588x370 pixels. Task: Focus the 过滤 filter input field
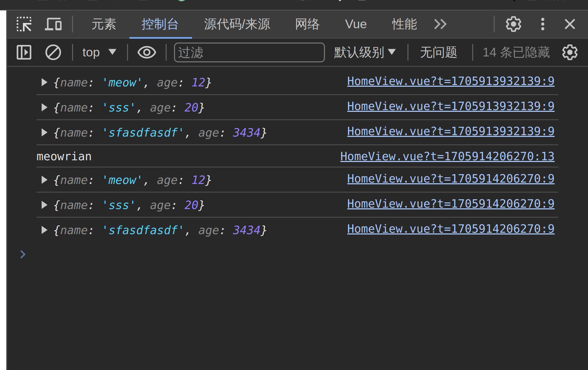tap(249, 53)
